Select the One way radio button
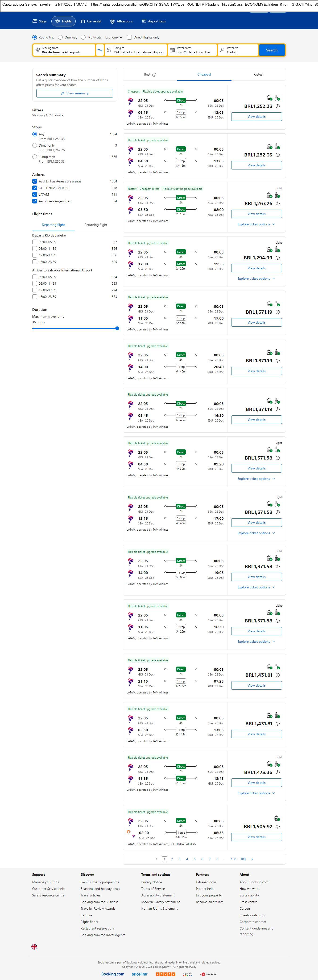Viewport: 318px width, 980px height. [x=60, y=37]
